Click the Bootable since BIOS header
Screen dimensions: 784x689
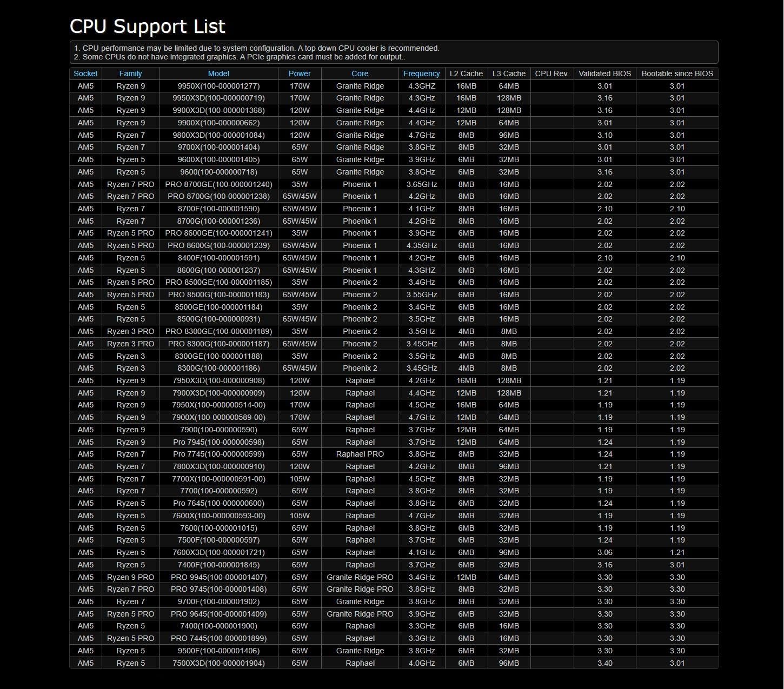[x=677, y=73]
